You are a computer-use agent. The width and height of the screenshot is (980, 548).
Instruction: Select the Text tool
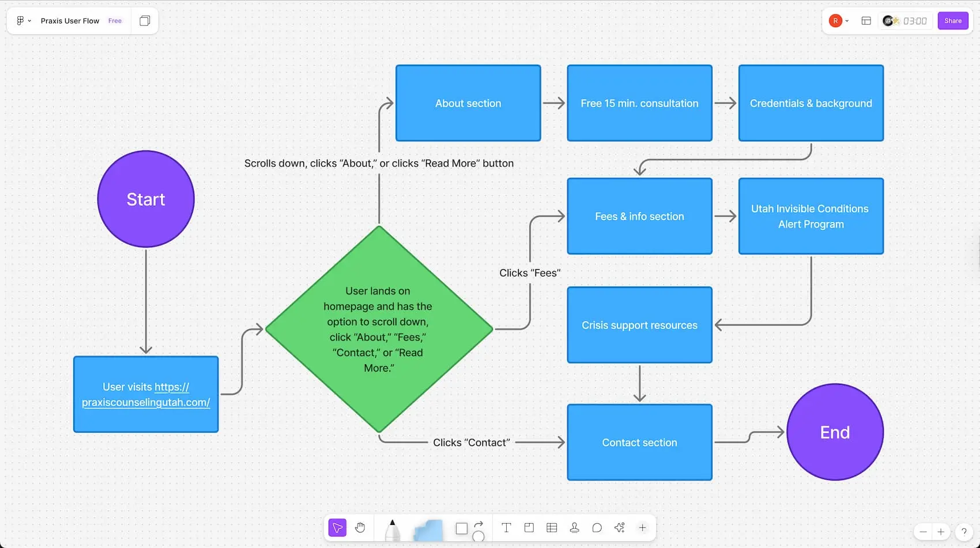pos(506,527)
